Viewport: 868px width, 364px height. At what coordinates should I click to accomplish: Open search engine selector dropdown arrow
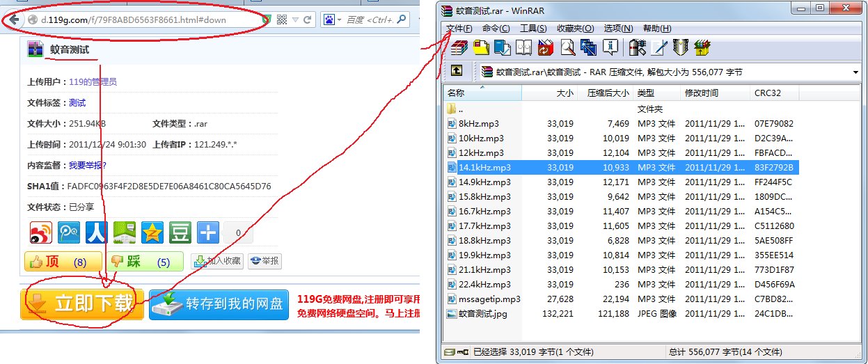tap(339, 19)
